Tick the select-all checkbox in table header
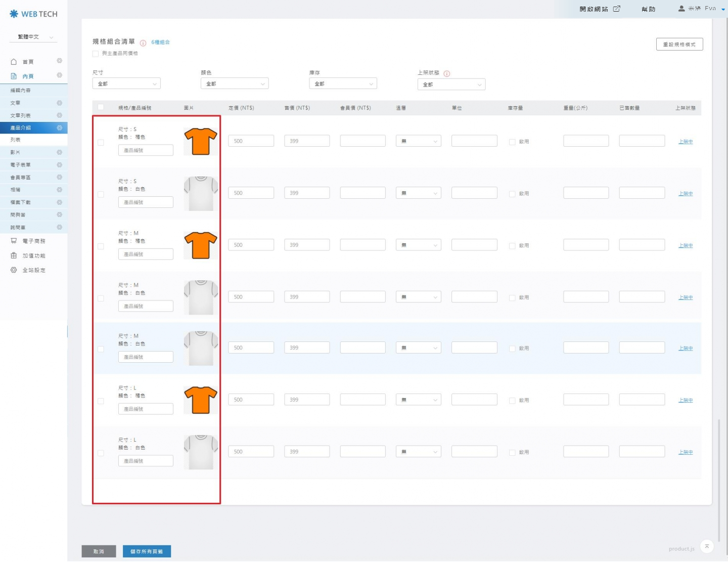This screenshot has width=728, height=562. pyautogui.click(x=101, y=107)
